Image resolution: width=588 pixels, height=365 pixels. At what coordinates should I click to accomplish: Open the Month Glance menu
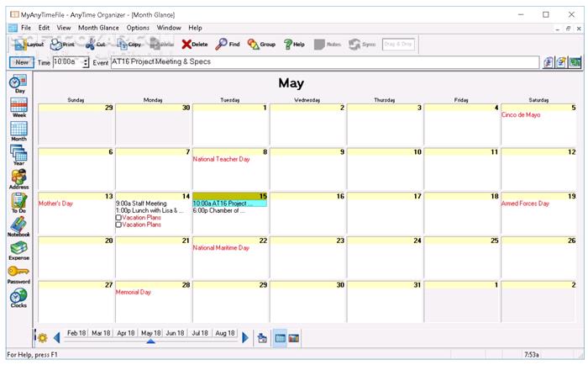coord(98,28)
